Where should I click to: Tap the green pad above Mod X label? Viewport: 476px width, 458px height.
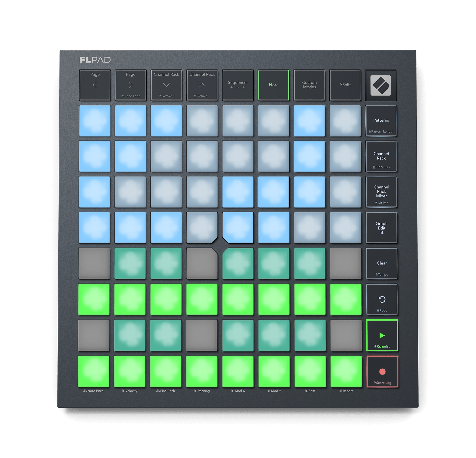pyautogui.click(x=238, y=371)
